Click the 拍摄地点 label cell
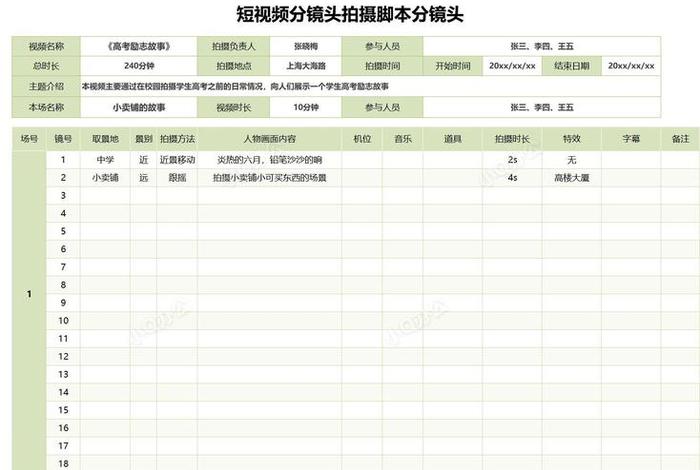Screen dimensions: 700x470 click(x=233, y=66)
